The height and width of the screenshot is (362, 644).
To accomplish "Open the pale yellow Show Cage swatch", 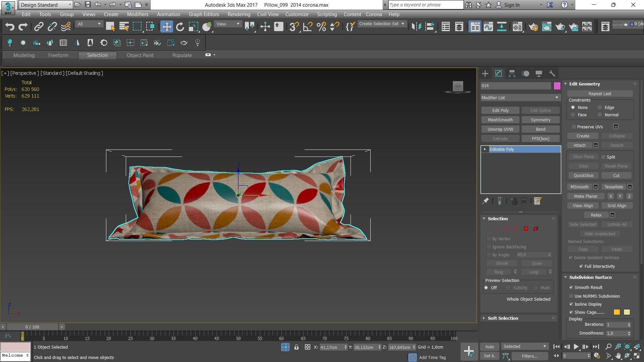I will 627,312.
